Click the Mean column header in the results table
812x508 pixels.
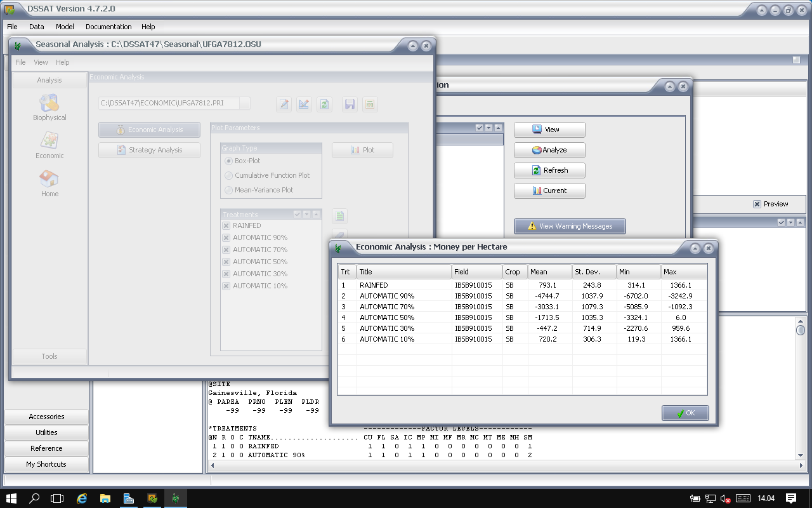point(549,272)
